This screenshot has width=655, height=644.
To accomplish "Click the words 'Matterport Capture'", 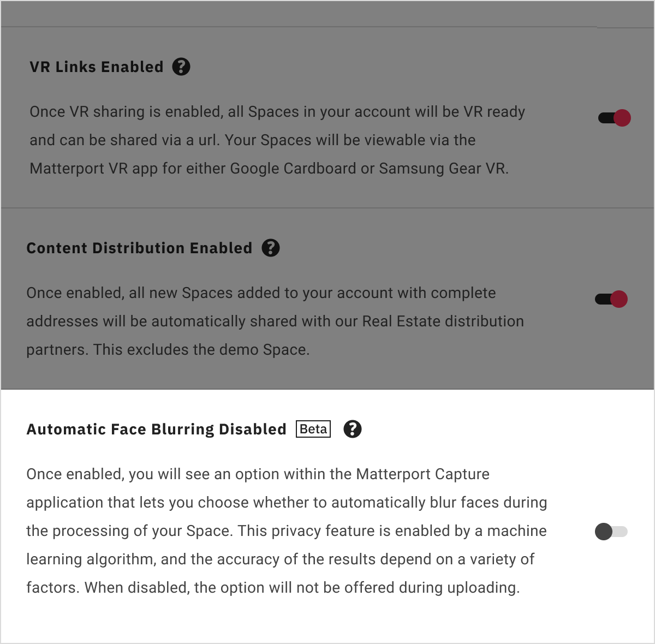I will 422,474.
